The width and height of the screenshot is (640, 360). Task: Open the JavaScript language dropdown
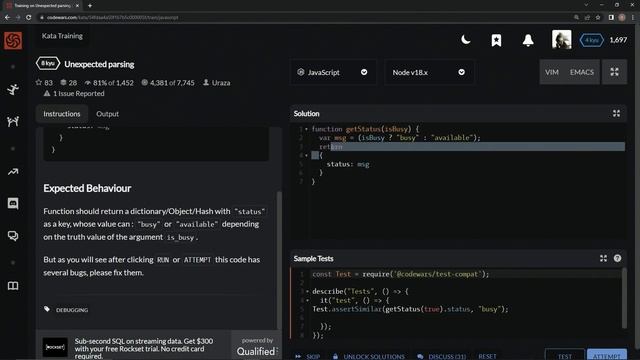click(x=333, y=72)
